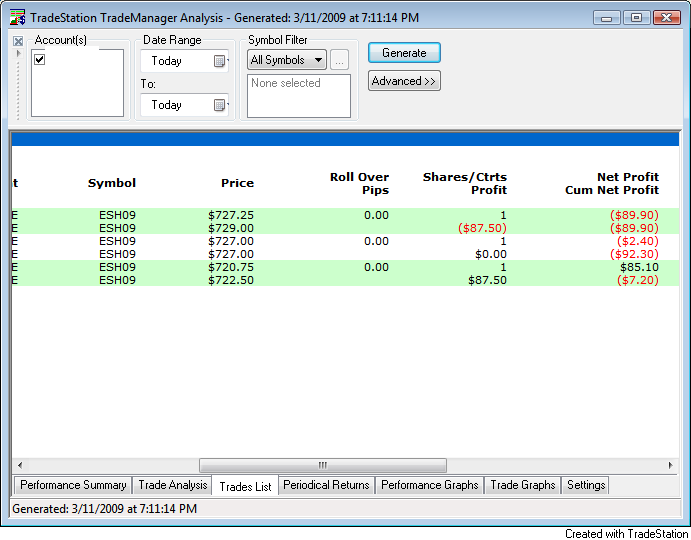
Task: Click the Shares/Ctrts Profit column header
Action: 464,183
